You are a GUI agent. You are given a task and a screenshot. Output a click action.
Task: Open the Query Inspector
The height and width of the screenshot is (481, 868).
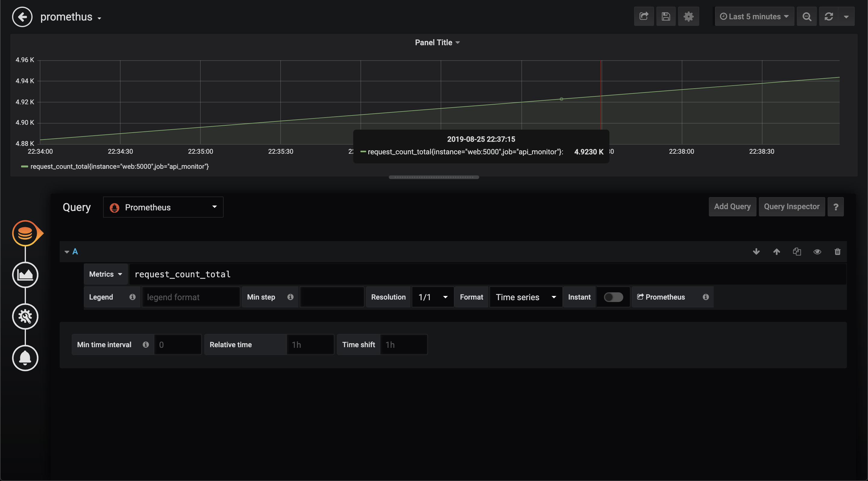791,206
